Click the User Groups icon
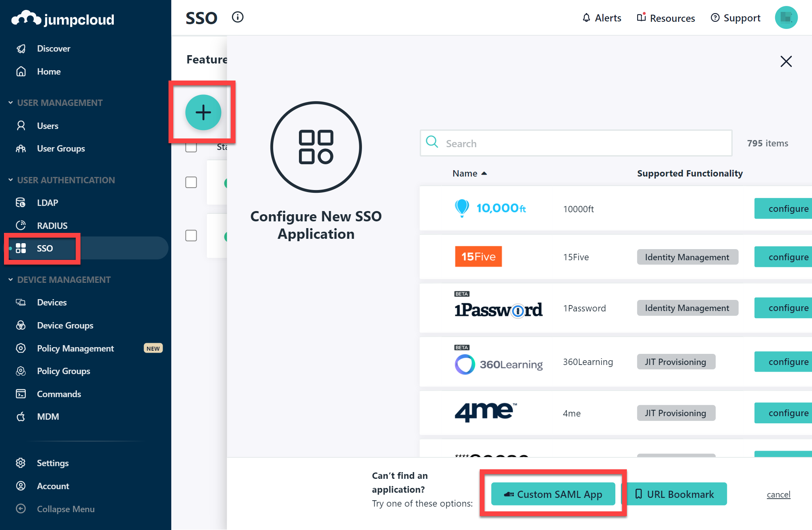 [x=21, y=148]
